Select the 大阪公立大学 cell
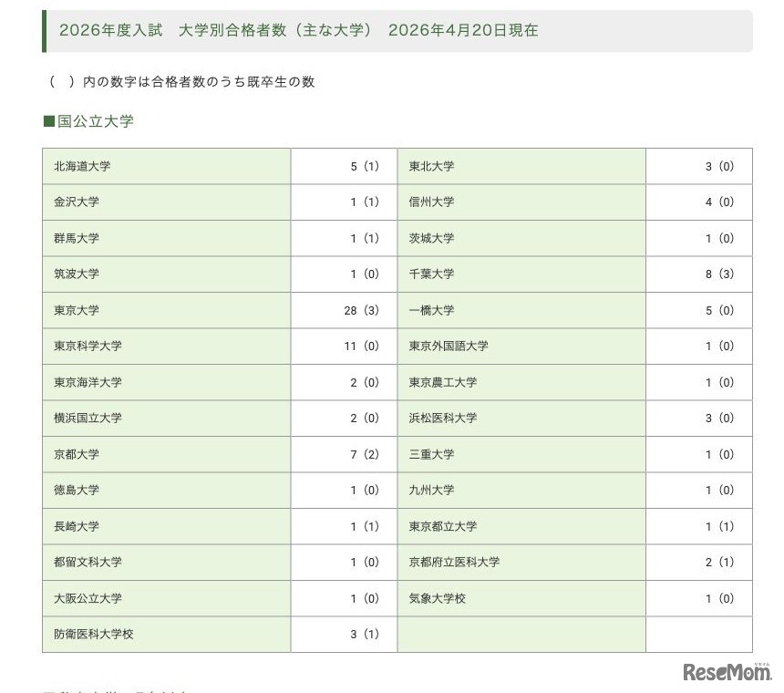784x693 pixels. pos(167,598)
